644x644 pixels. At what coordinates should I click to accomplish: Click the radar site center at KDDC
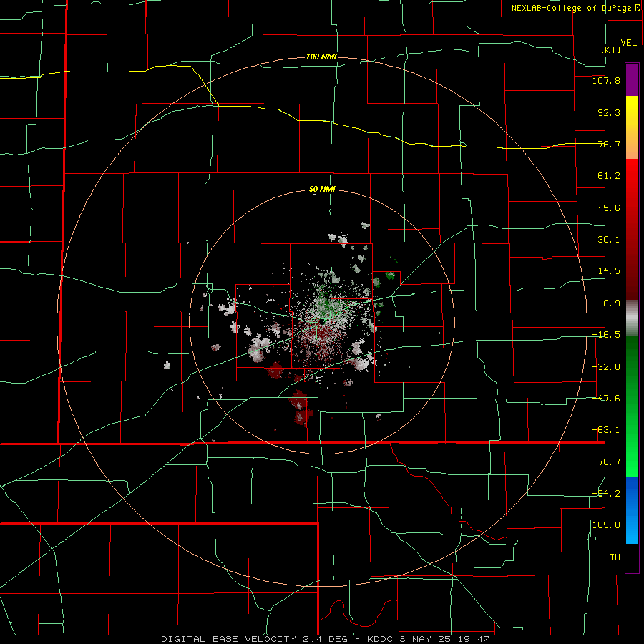tap(321, 321)
